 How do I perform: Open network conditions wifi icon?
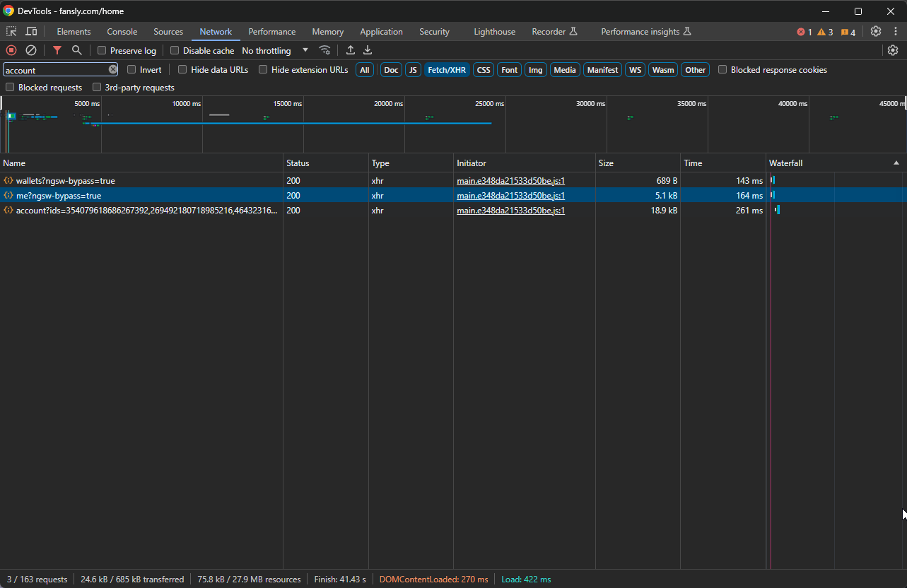325,50
